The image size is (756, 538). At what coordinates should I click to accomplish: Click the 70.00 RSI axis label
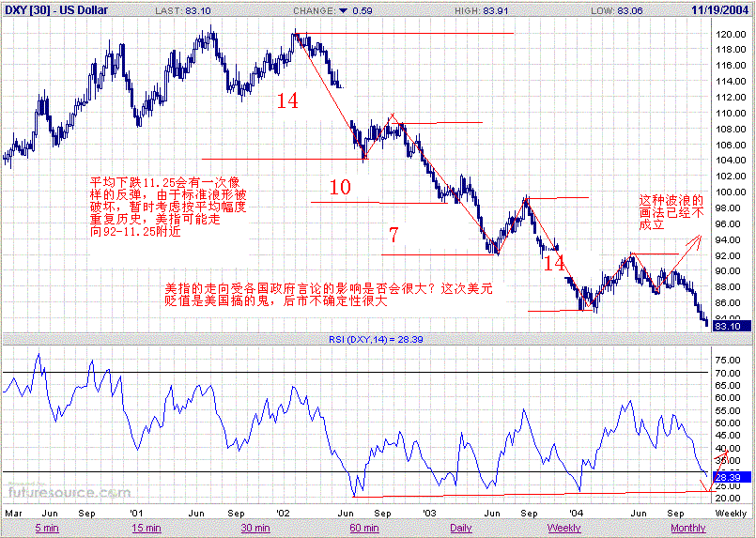(x=728, y=373)
